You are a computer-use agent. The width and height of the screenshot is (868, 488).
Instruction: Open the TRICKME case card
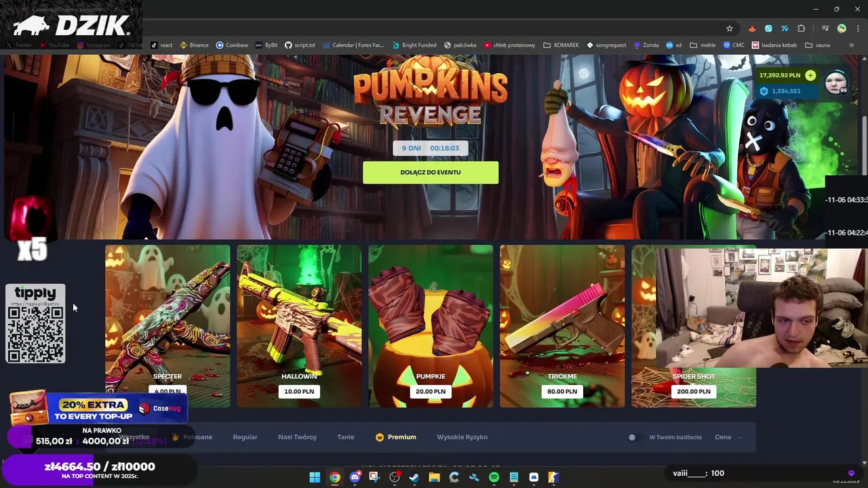[562, 326]
